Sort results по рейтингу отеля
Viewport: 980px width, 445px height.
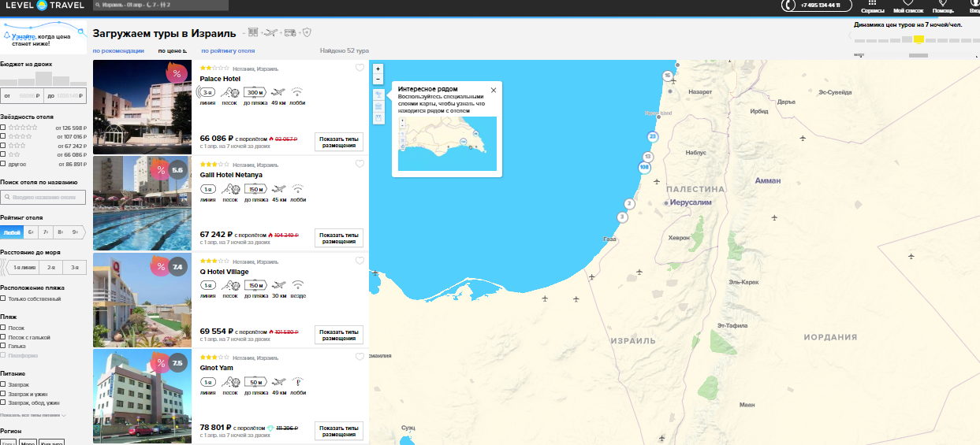coord(227,50)
